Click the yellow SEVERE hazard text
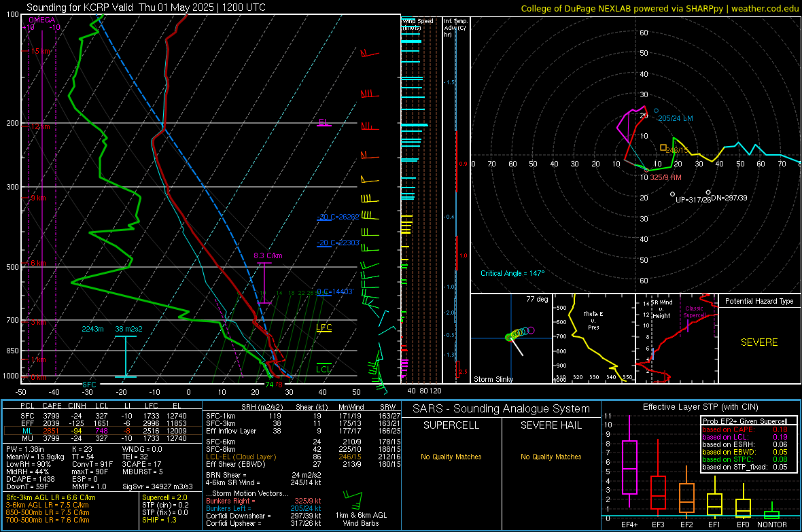 click(759, 342)
